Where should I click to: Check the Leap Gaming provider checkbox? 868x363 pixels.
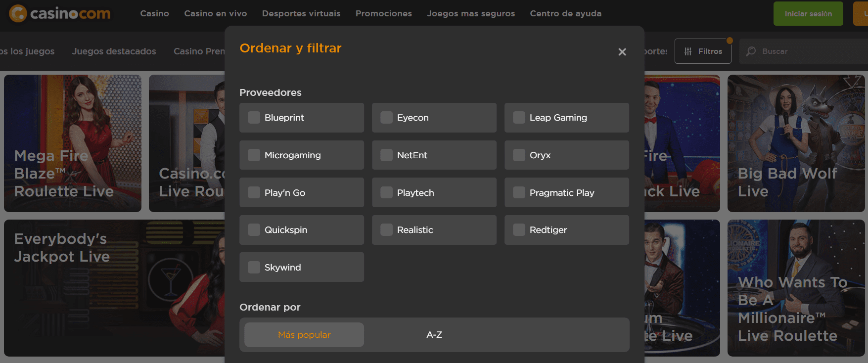point(519,118)
